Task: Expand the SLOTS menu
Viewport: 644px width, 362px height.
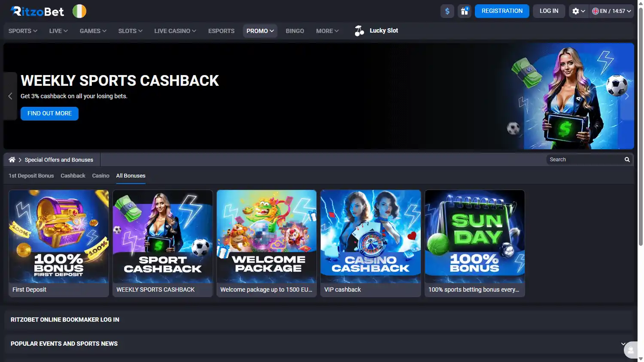Action: tap(130, 31)
